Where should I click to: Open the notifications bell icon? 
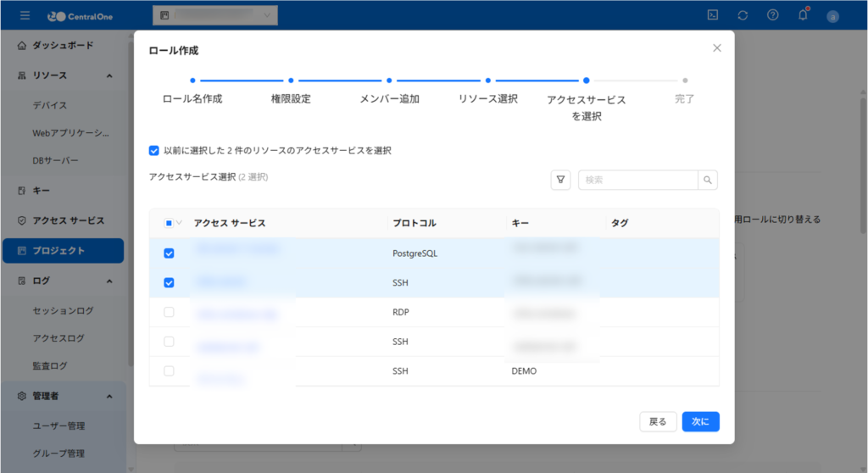tap(802, 15)
